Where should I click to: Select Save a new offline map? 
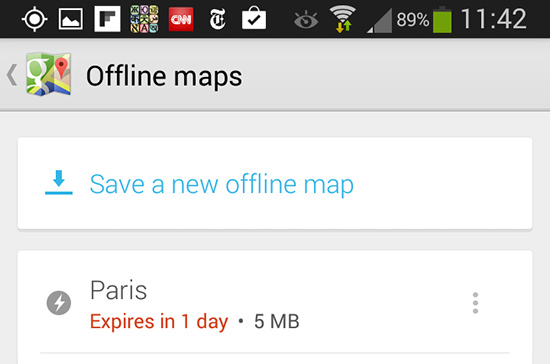coord(275,183)
